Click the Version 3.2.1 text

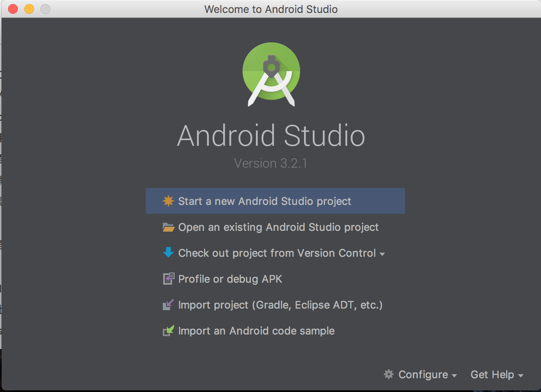[x=270, y=163]
